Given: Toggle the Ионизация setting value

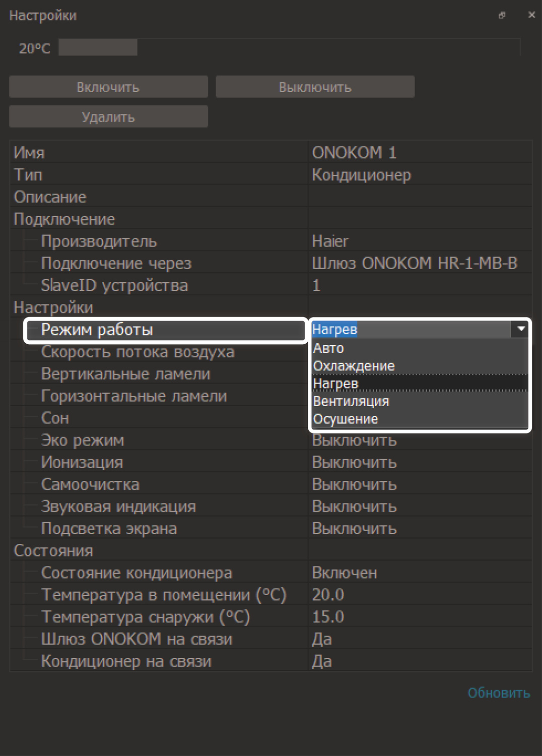Looking at the screenshot, I should pos(354,463).
